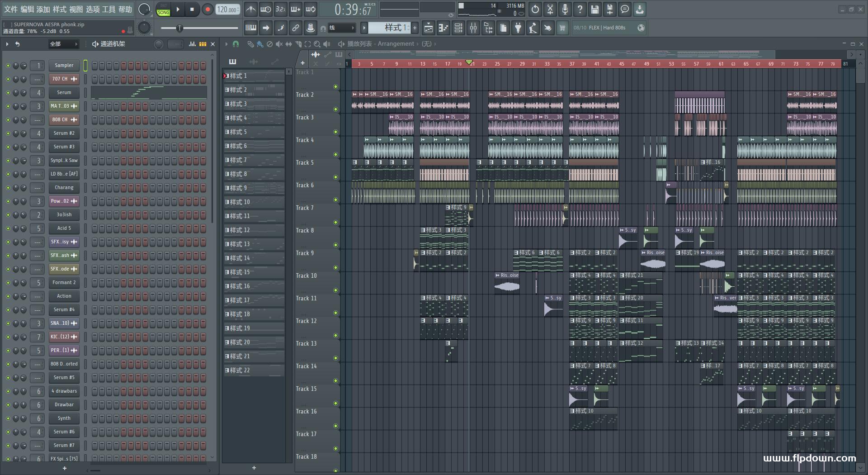Screen dimensions: 868x475
Task: Click the undo history icon in top toolbar
Action: pos(535,9)
